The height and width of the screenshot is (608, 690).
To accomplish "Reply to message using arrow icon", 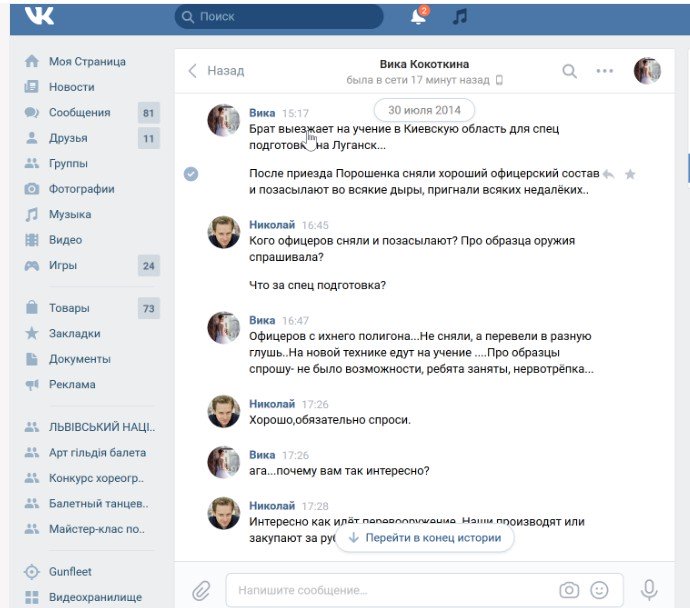I will click(608, 173).
